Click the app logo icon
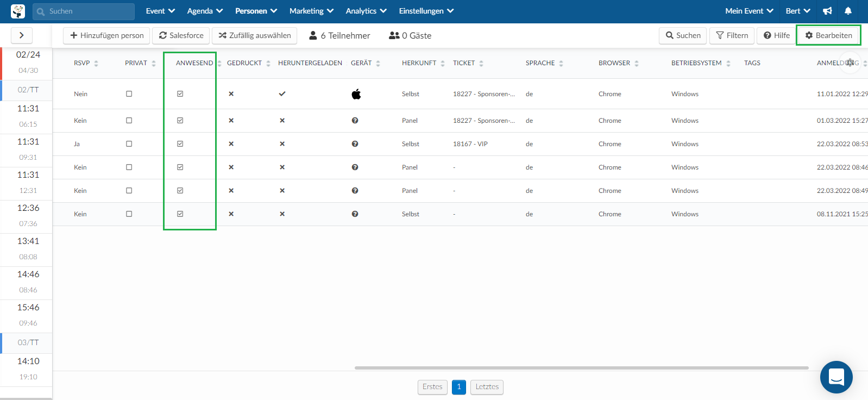Image resolution: width=868 pixels, height=400 pixels. 17,11
